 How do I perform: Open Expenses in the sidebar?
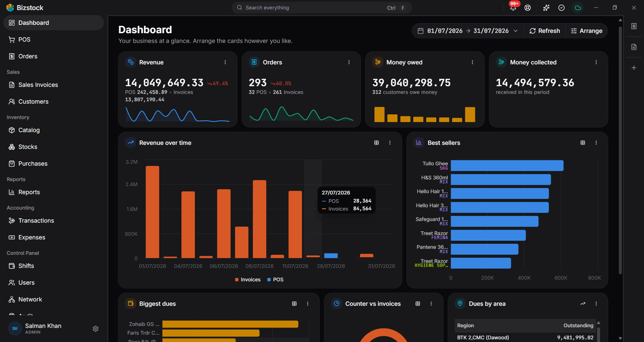pos(54,237)
